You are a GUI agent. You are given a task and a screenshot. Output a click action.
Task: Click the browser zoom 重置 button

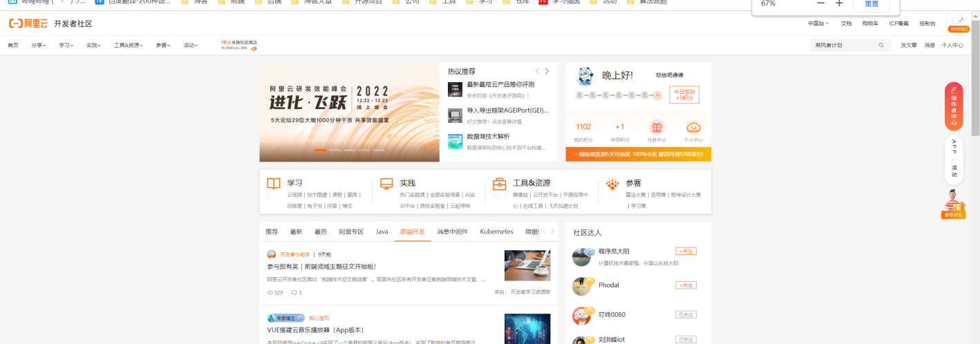871,4
